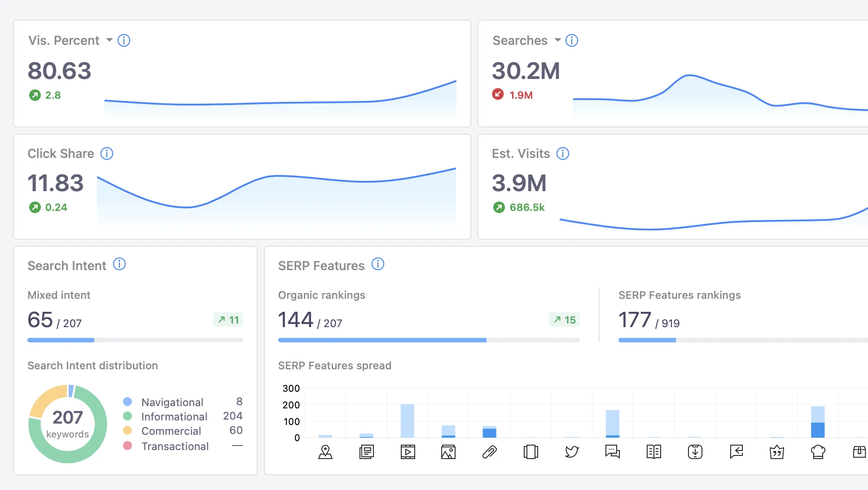Click the Twitter SERP feature icon
The width and height of the screenshot is (868, 490).
pyautogui.click(x=571, y=452)
